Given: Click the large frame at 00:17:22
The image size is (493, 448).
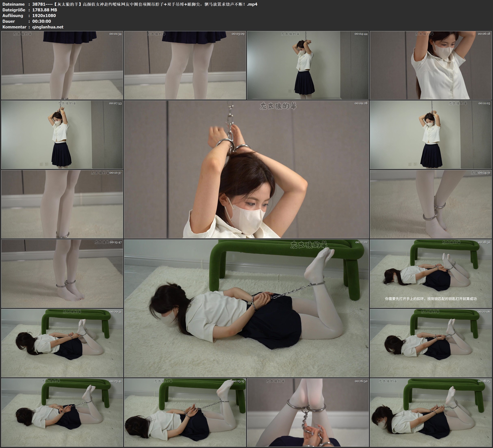Looking at the screenshot, I should [246, 308].
